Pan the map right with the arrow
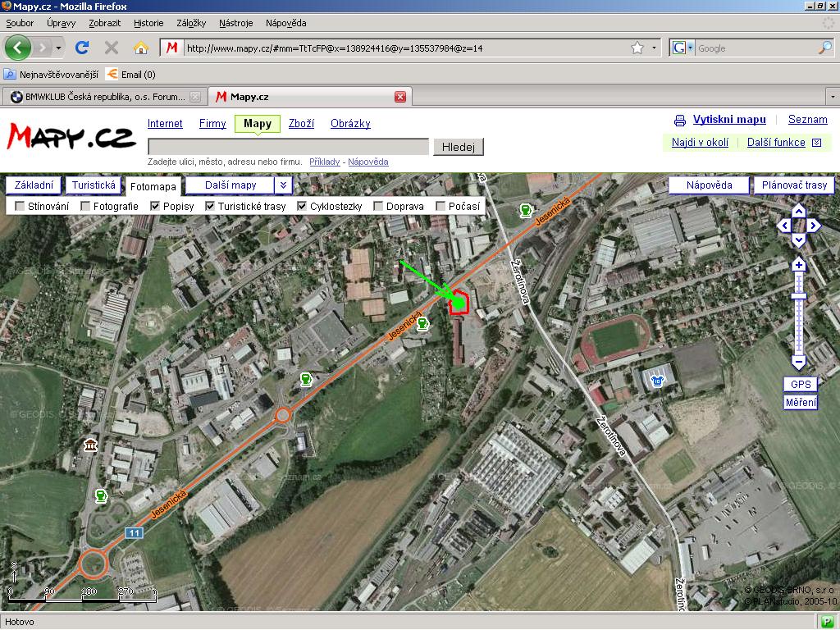840x630 pixels. tap(814, 226)
